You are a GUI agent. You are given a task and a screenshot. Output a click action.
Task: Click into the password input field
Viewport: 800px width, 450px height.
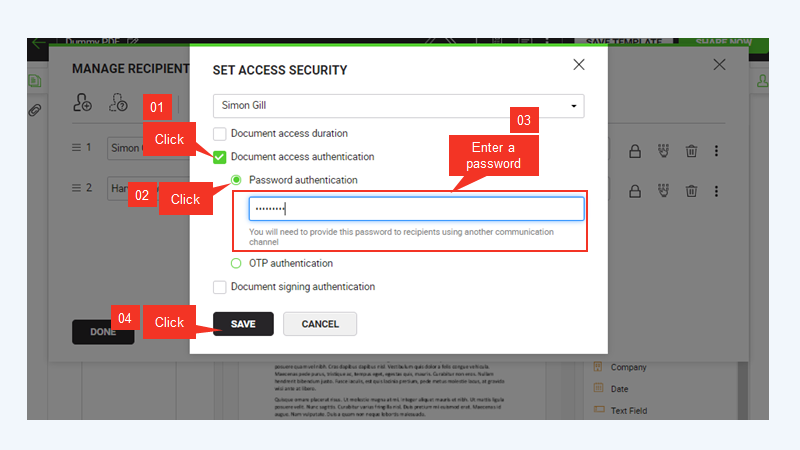(416, 209)
